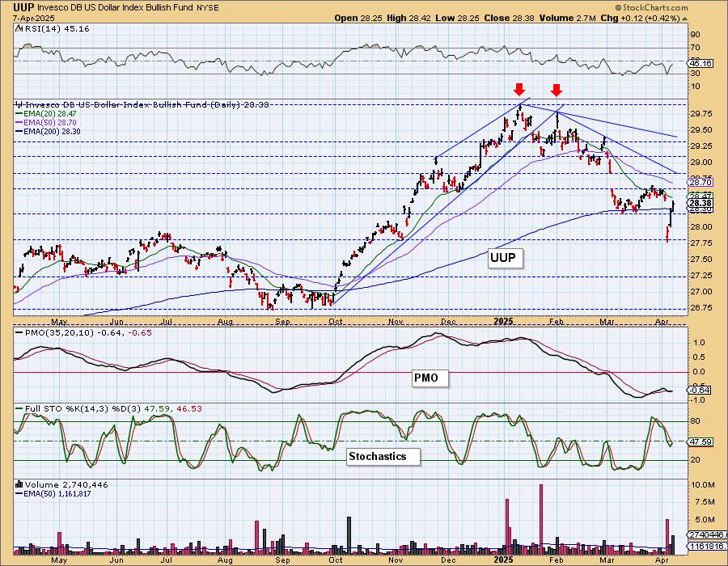Click the UUP annotation box in the price panel
The height and width of the screenshot is (566, 728).
click(x=505, y=257)
